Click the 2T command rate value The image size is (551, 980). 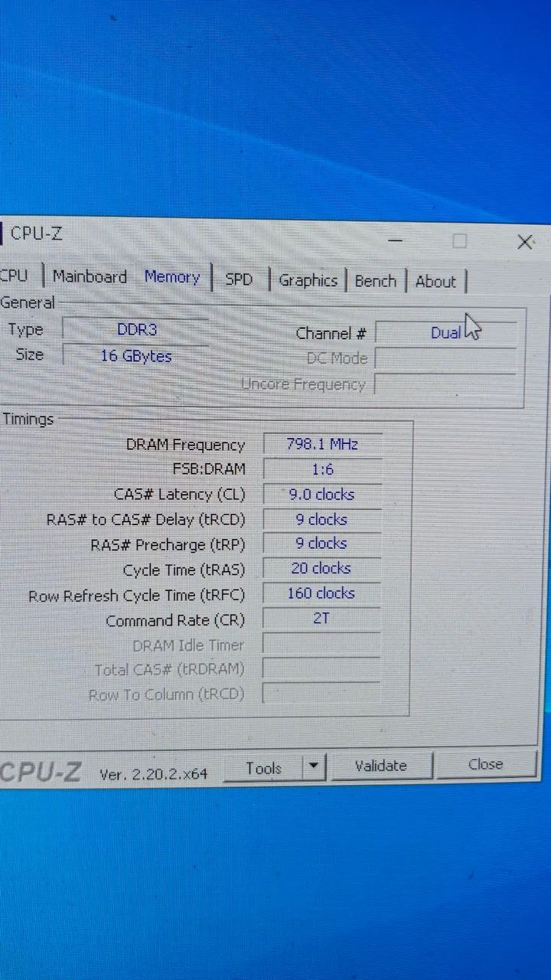point(322,618)
